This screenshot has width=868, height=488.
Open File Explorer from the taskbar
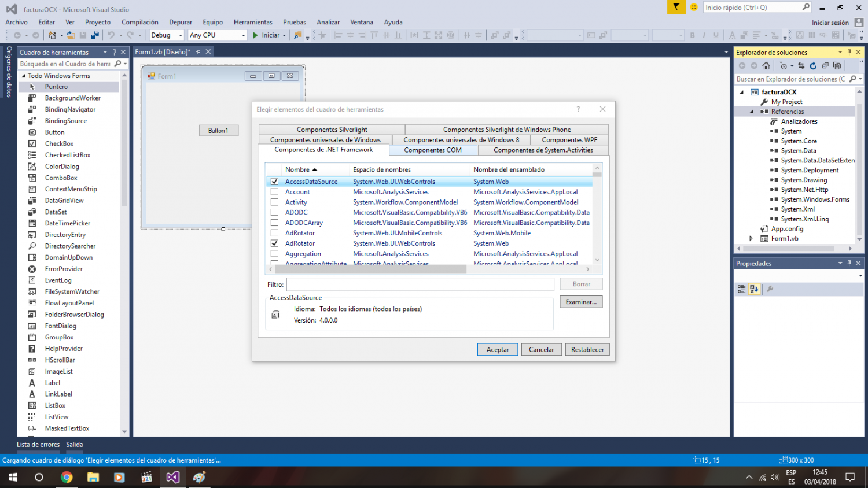coord(93,478)
